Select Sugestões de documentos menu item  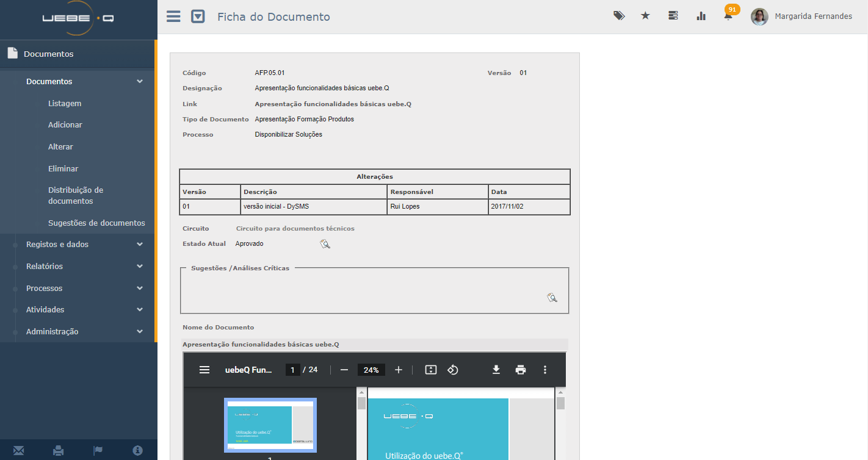point(96,223)
